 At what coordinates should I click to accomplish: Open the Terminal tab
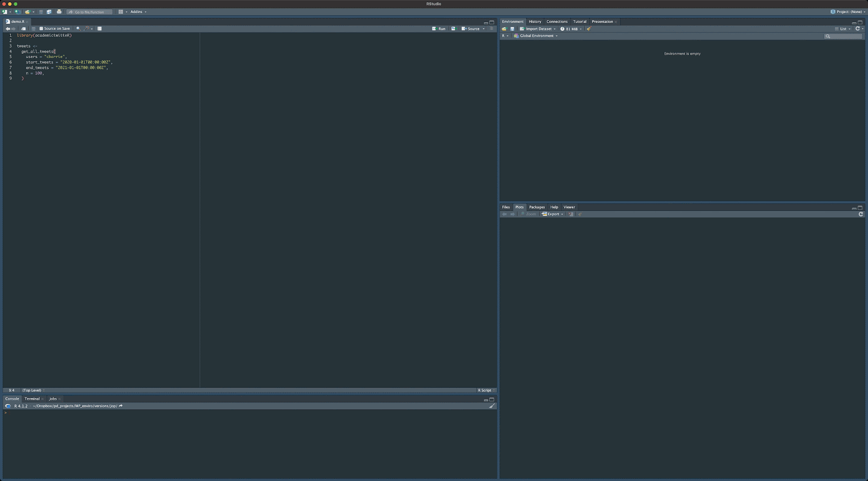tap(32, 399)
